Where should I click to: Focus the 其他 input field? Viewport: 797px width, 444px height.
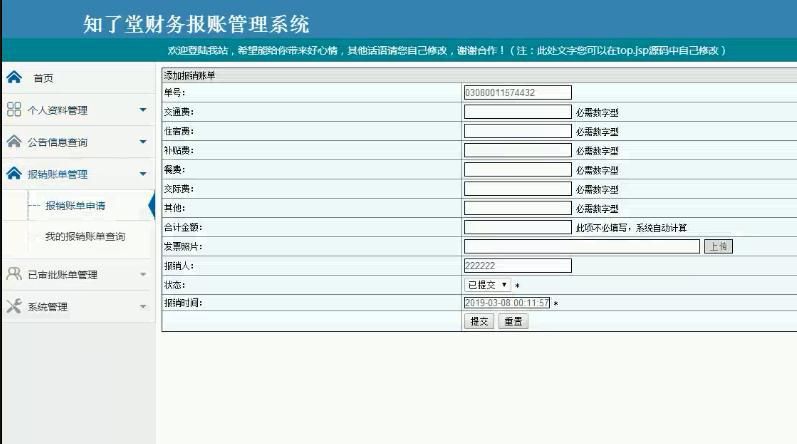pyautogui.click(x=517, y=208)
